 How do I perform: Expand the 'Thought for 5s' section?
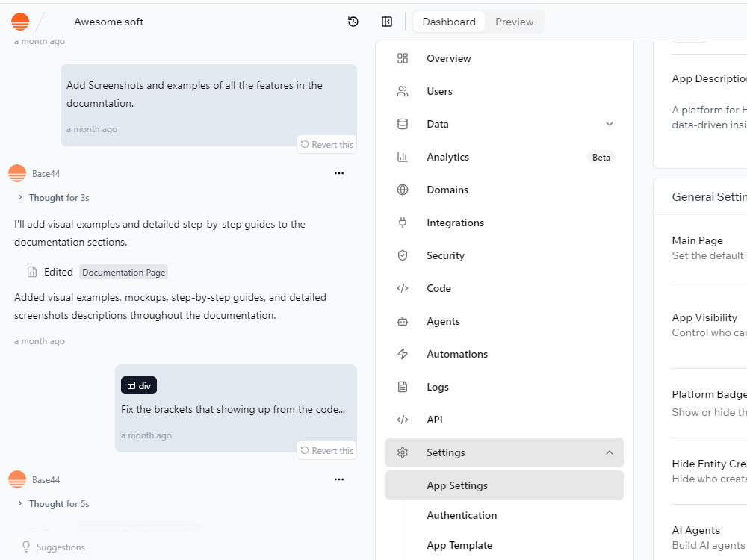[x=53, y=504]
